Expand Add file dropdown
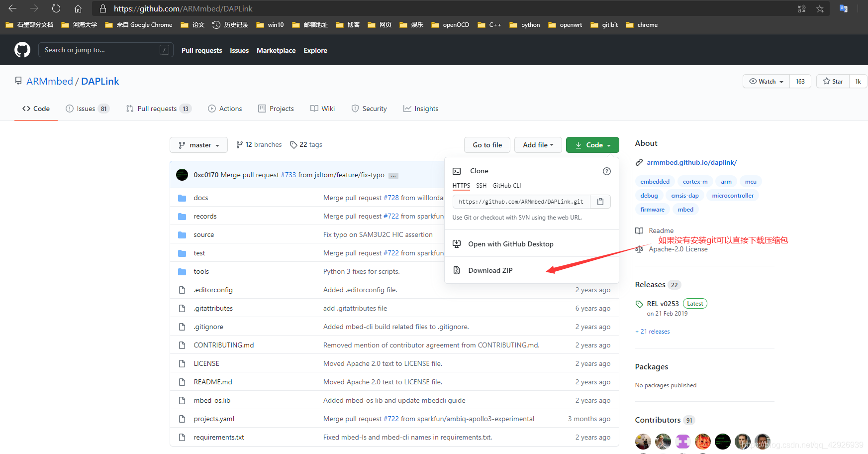Screen dimensions: 868x454 [538, 145]
